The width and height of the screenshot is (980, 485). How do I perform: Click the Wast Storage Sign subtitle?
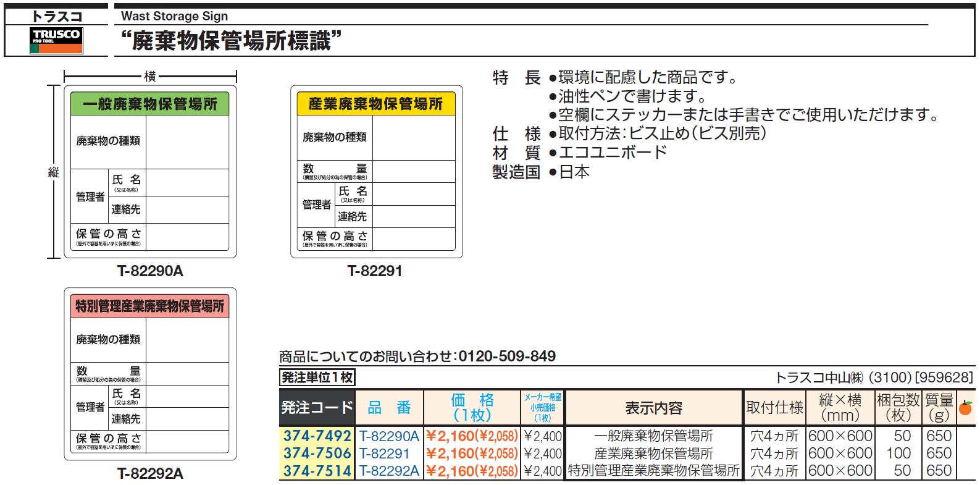coord(174,16)
